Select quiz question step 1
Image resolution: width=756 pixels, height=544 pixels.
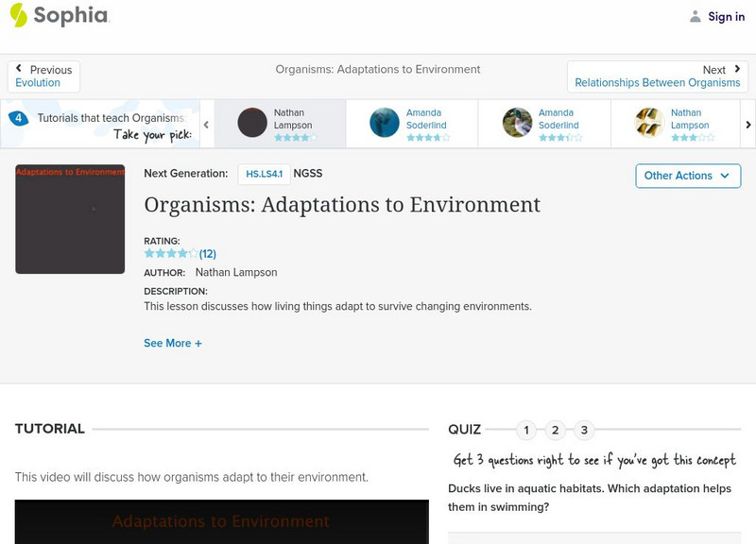point(526,430)
